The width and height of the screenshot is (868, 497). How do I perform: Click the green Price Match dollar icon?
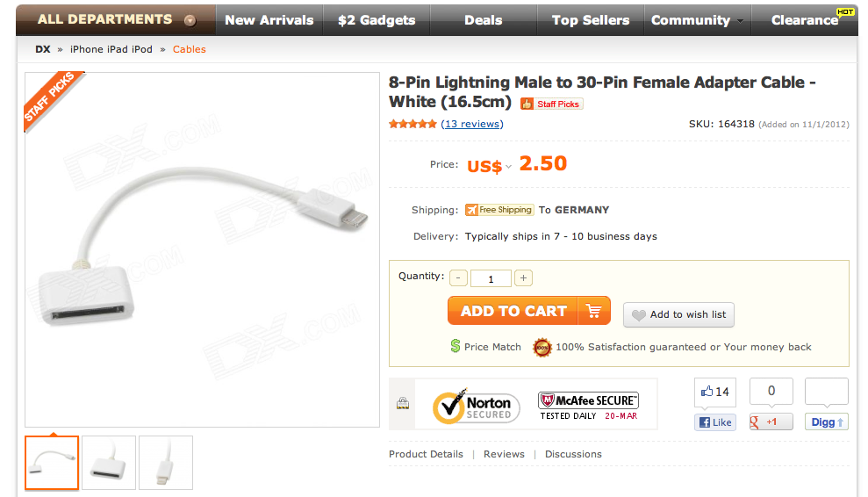[x=455, y=347]
